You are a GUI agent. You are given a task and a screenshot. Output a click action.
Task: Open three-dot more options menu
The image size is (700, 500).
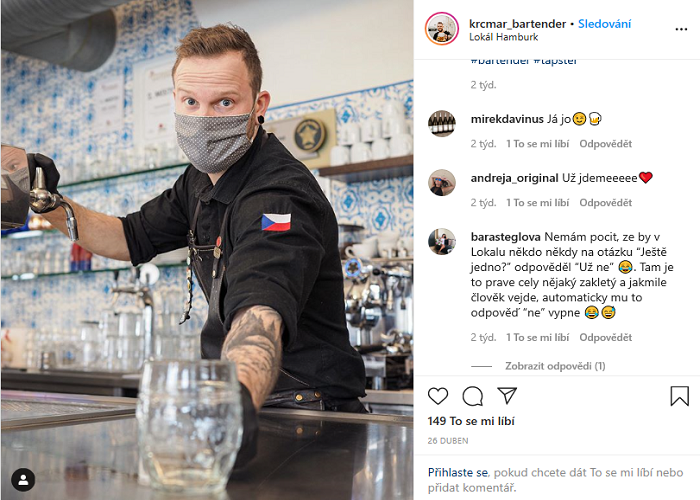[x=681, y=29]
